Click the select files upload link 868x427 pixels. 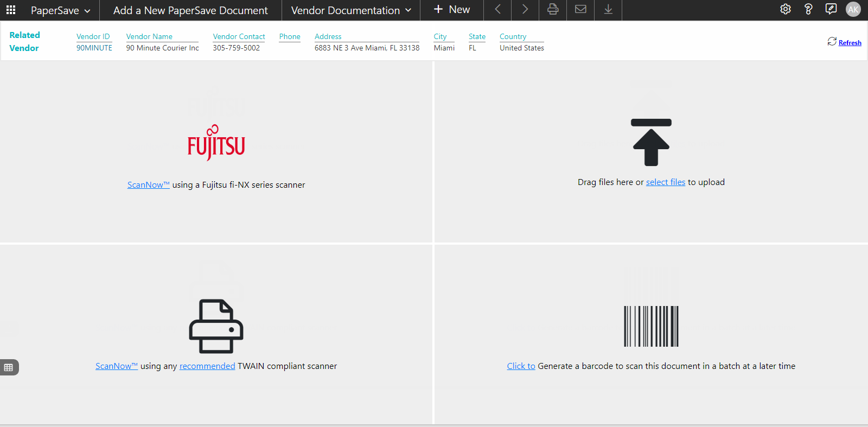(x=665, y=182)
